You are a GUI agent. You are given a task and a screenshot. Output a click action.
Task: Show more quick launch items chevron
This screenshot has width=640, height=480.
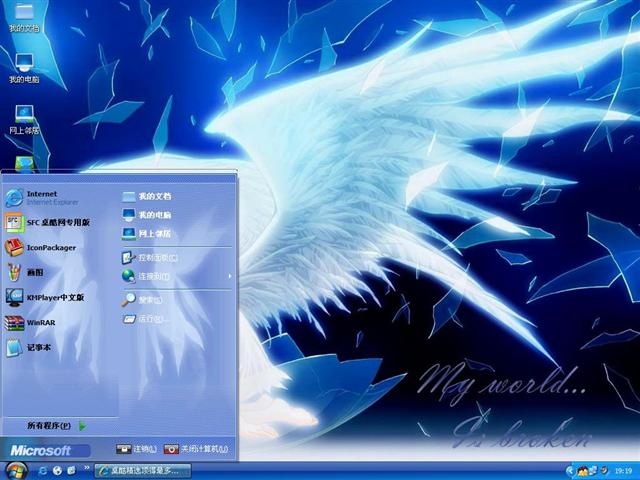87,468
